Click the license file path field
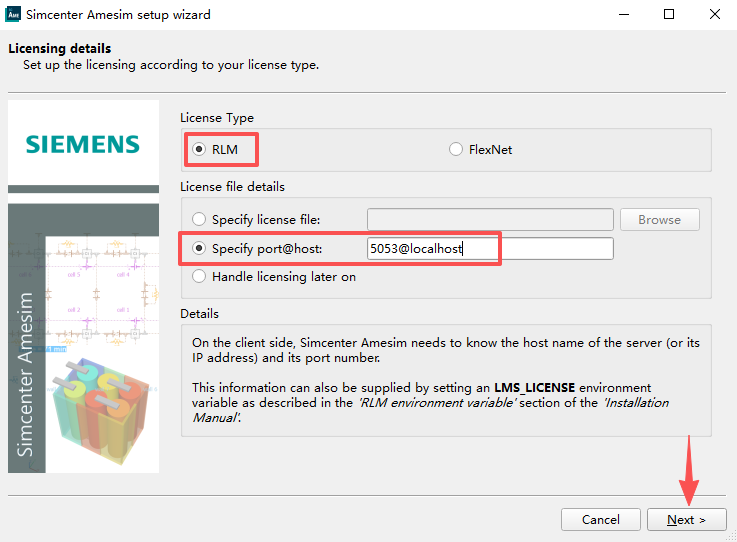The image size is (737, 542). [x=490, y=220]
